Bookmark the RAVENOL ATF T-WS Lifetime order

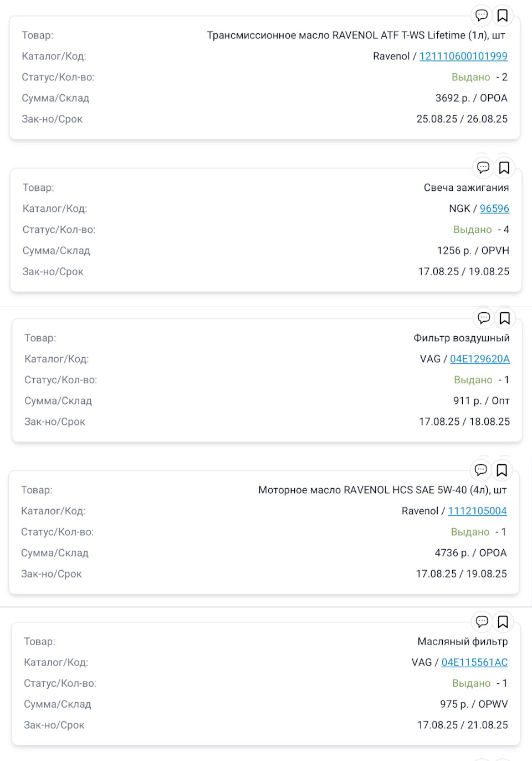503,15
